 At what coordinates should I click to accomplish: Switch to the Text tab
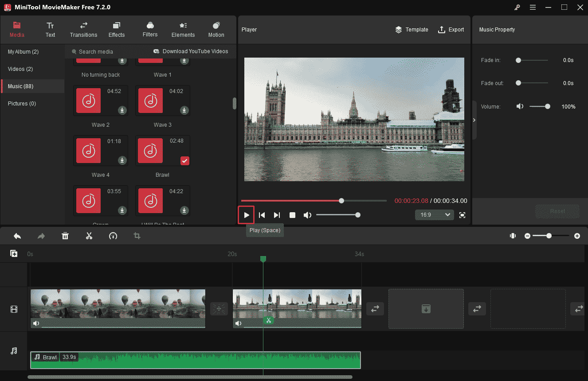click(50, 30)
